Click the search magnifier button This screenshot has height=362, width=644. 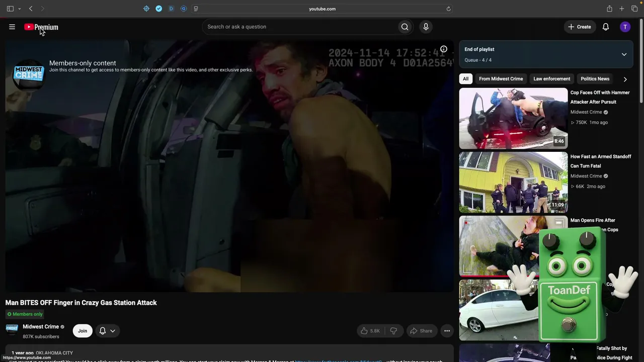coord(405,27)
